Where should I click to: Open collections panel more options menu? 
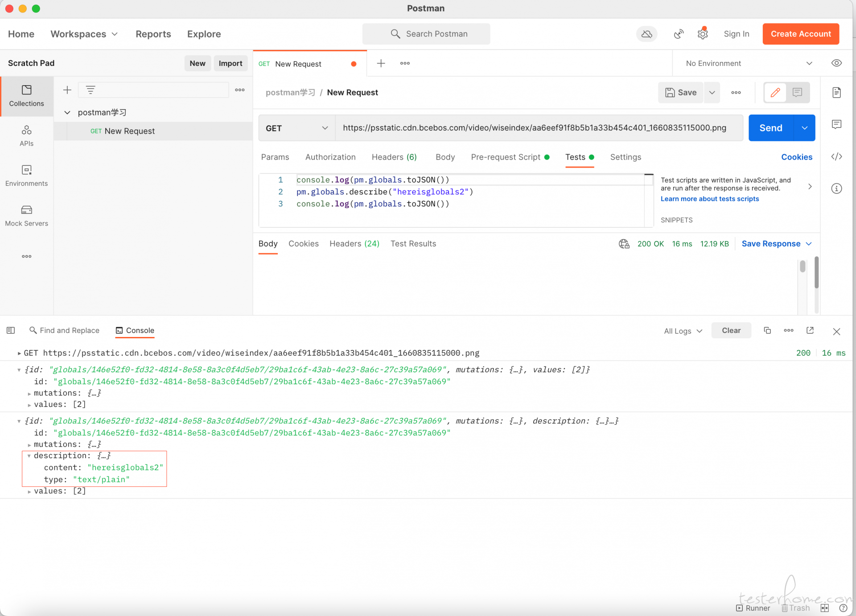coord(240,90)
